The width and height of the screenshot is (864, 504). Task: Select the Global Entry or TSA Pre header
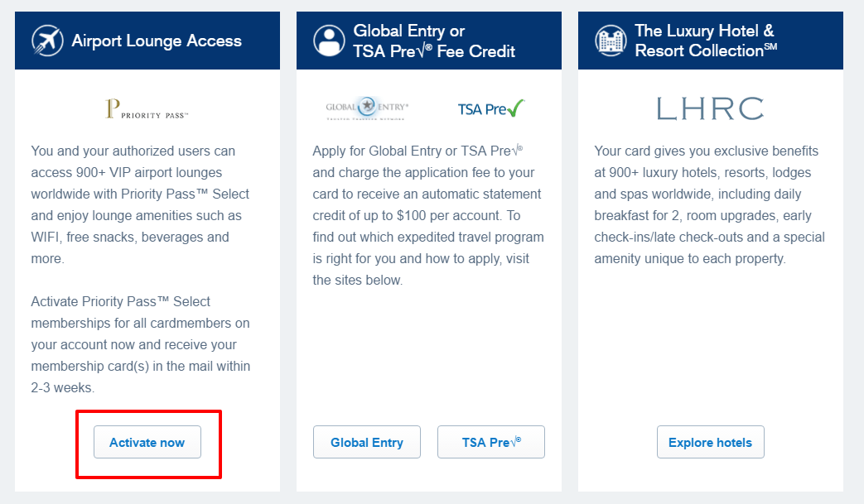pyautogui.click(x=428, y=40)
